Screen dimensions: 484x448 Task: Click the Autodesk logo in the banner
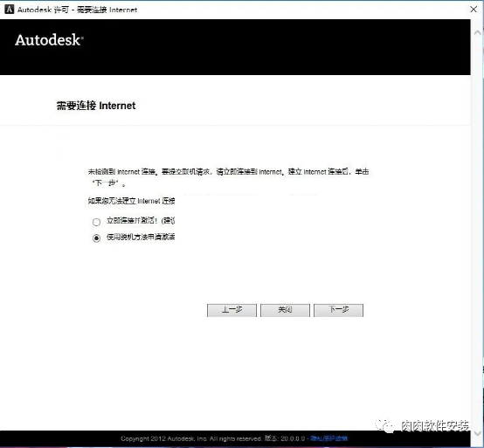(49, 40)
